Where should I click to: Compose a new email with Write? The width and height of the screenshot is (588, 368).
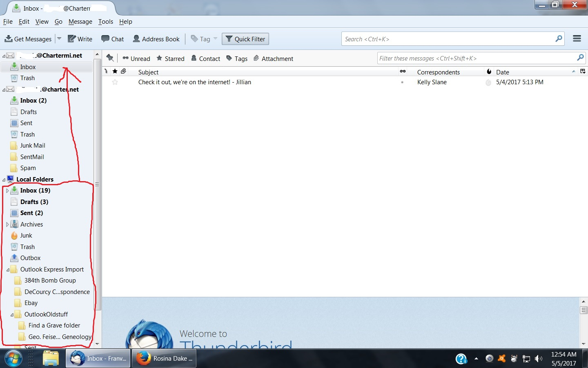[x=80, y=39]
